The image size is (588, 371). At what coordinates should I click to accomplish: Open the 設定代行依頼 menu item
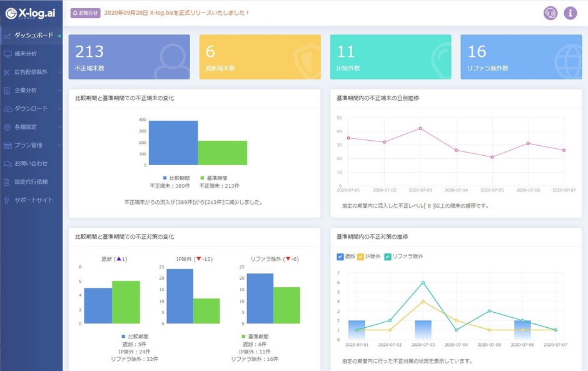[x=31, y=182]
